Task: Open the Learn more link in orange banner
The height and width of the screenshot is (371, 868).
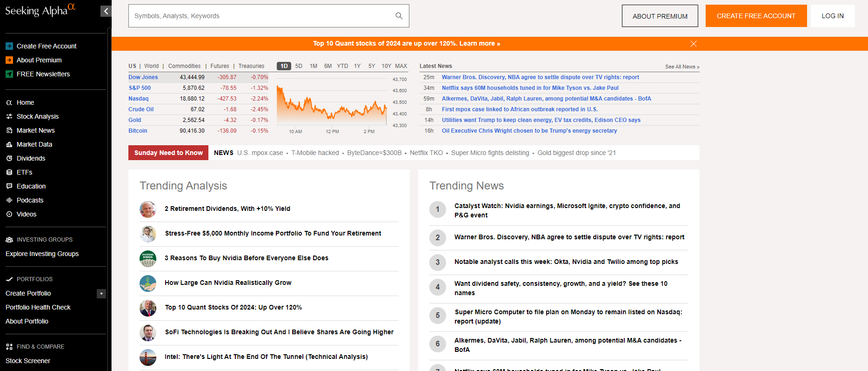Action: coord(480,43)
